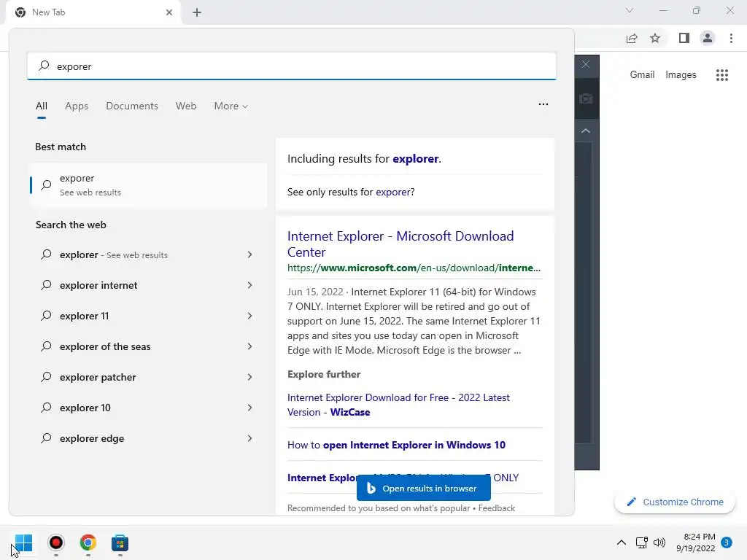Open Chrome's three-dot menu
The width and height of the screenshot is (747, 560).
(731, 38)
